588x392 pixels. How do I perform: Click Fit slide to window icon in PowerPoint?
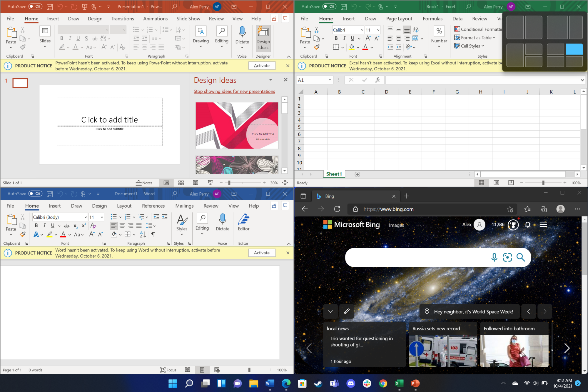(285, 183)
